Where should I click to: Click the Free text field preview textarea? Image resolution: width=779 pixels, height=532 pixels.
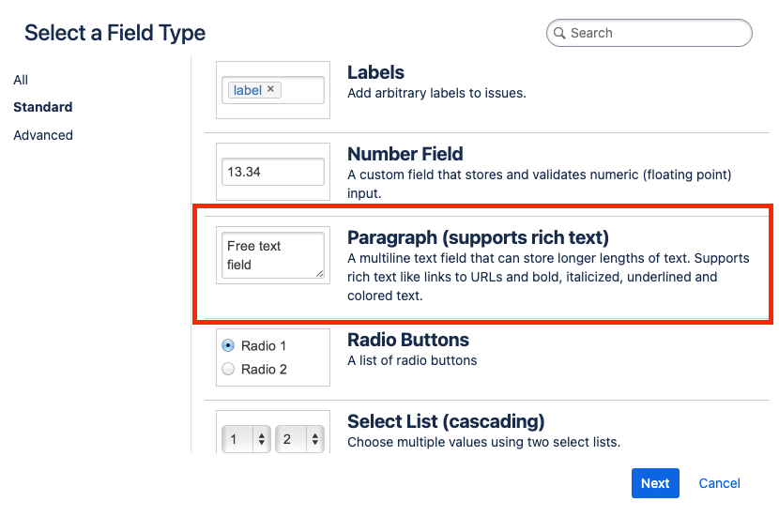coord(273,255)
